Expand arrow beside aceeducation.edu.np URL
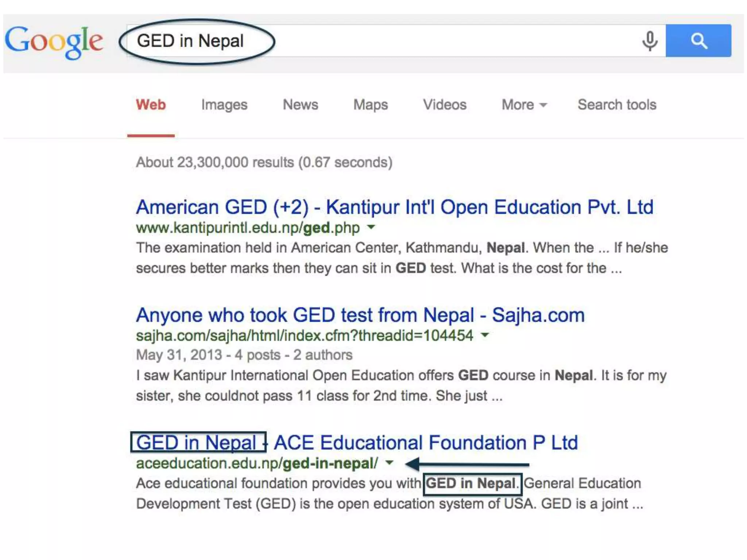 point(390,463)
